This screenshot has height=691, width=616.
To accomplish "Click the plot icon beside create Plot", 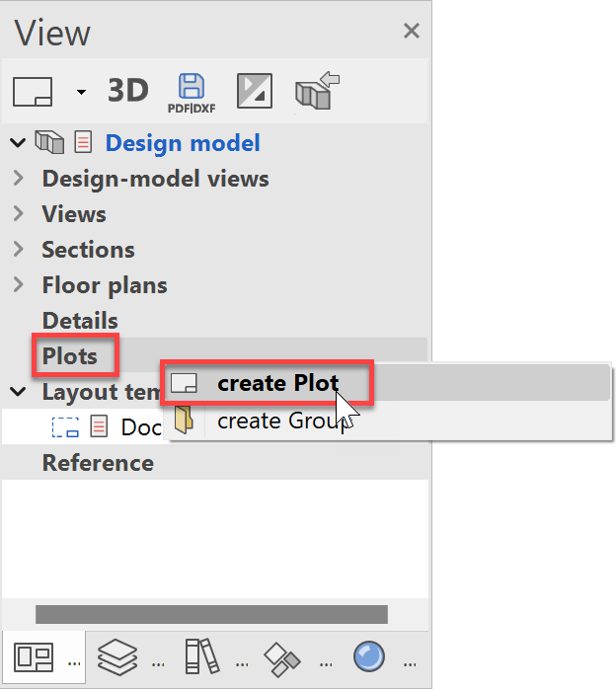I will pos(184,383).
